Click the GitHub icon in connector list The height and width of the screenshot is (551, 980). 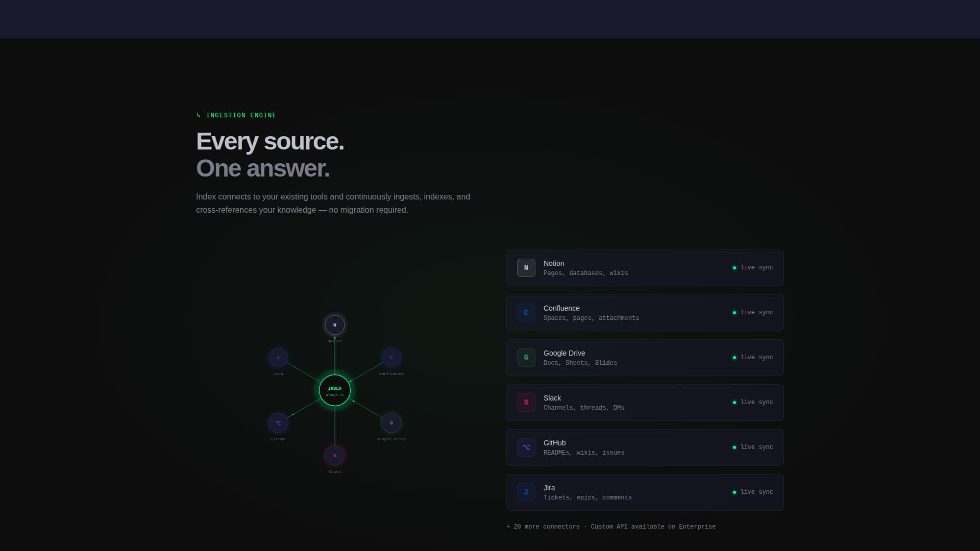tap(526, 447)
